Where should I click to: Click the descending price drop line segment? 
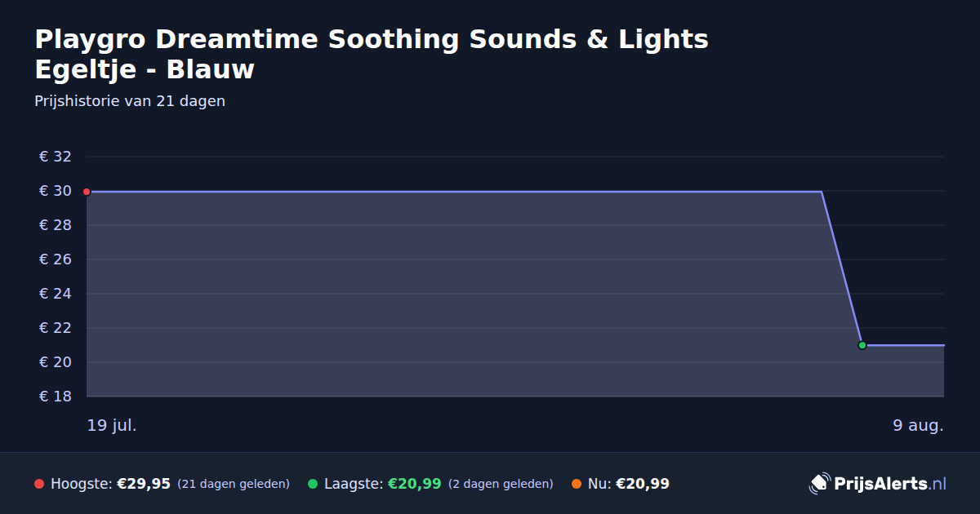(x=842, y=268)
